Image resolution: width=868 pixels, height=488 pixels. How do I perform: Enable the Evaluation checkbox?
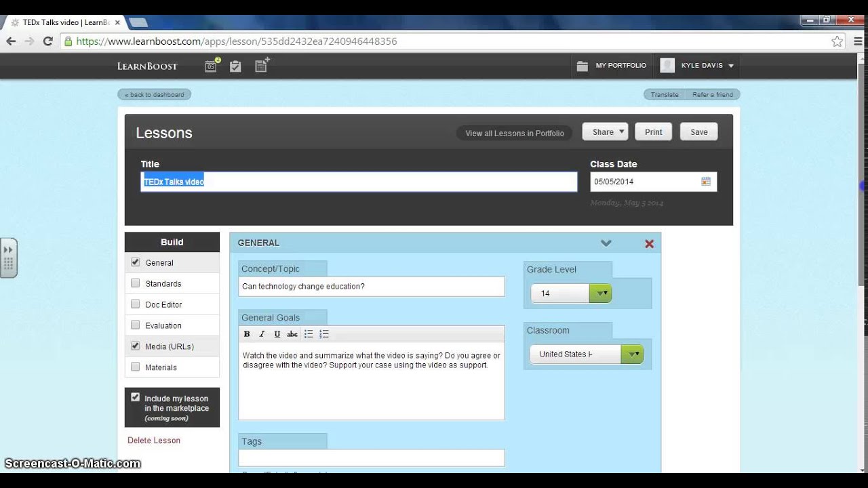point(135,325)
